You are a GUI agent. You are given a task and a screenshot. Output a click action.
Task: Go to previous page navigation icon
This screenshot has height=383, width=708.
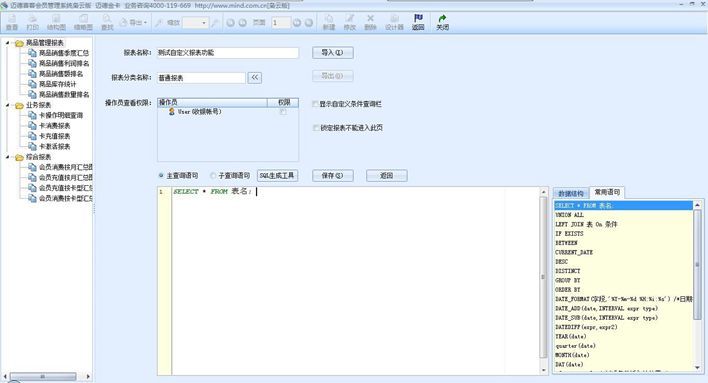coord(242,22)
